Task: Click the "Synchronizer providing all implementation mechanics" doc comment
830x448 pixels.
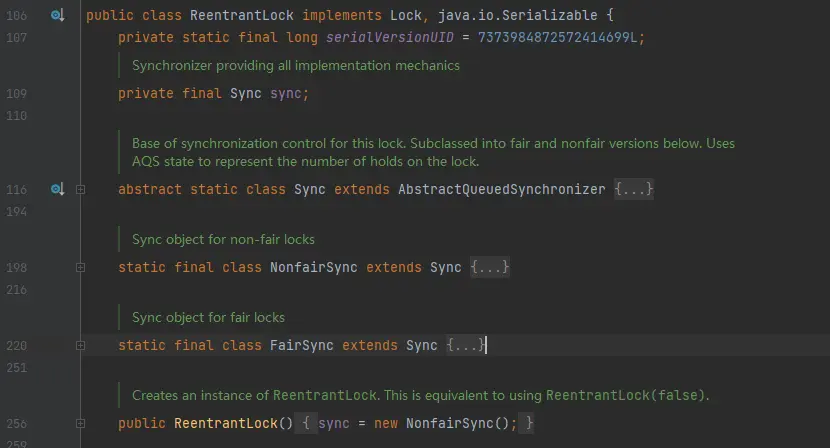Action: pos(296,66)
